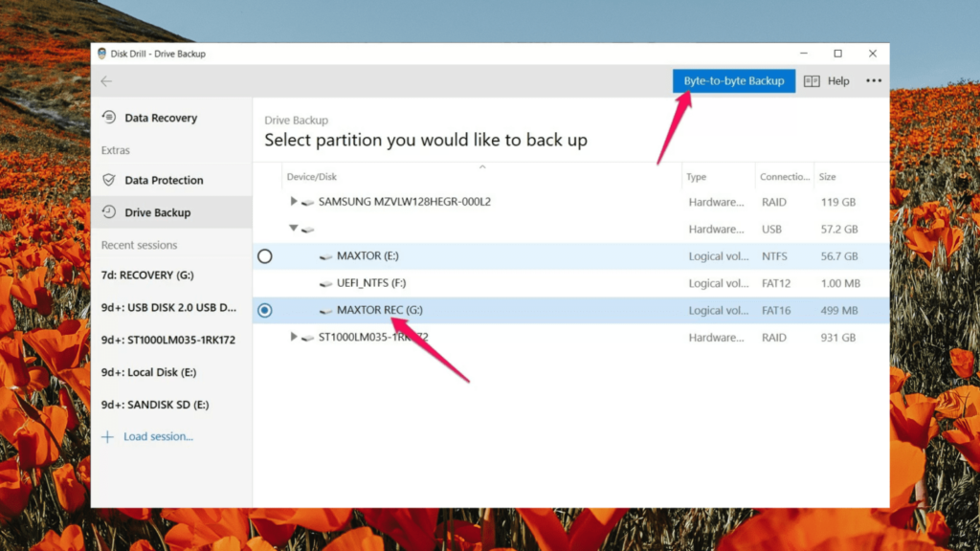This screenshot has height=551, width=980.
Task: Select the MAXTOR REC (G:) radio button
Action: click(x=265, y=311)
